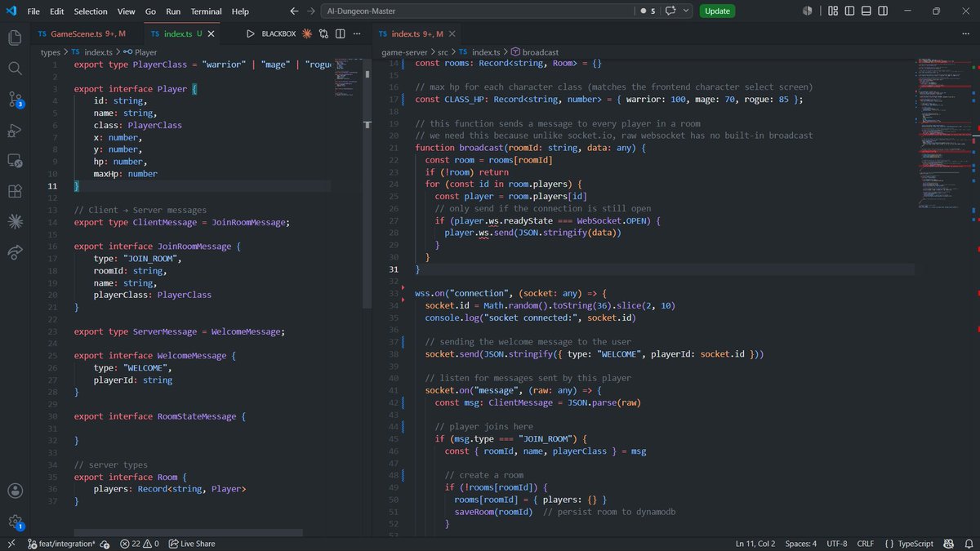Go back with the left arrow
This screenshot has height=551, width=980.
pos(293,11)
